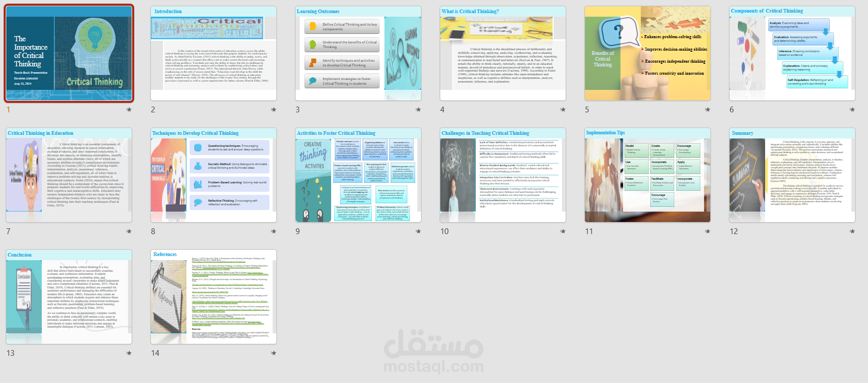The width and height of the screenshot is (868, 383).
Task: Click the transition star icon under slide 11
Action: (708, 231)
